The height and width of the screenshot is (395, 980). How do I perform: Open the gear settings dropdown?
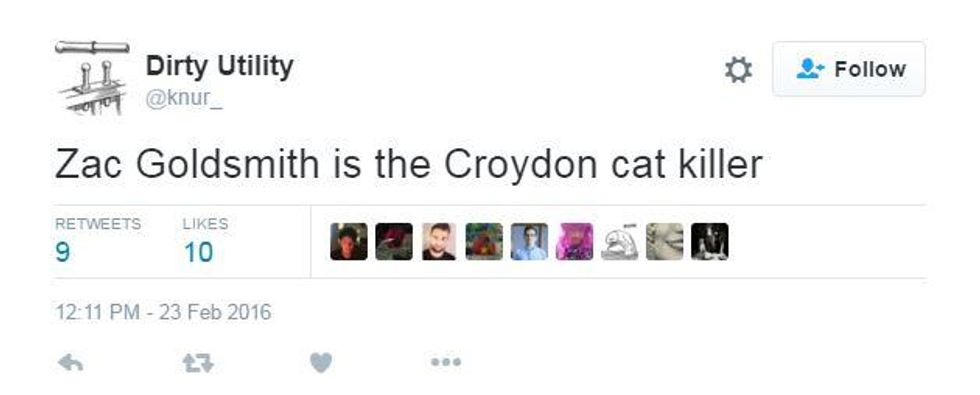738,69
